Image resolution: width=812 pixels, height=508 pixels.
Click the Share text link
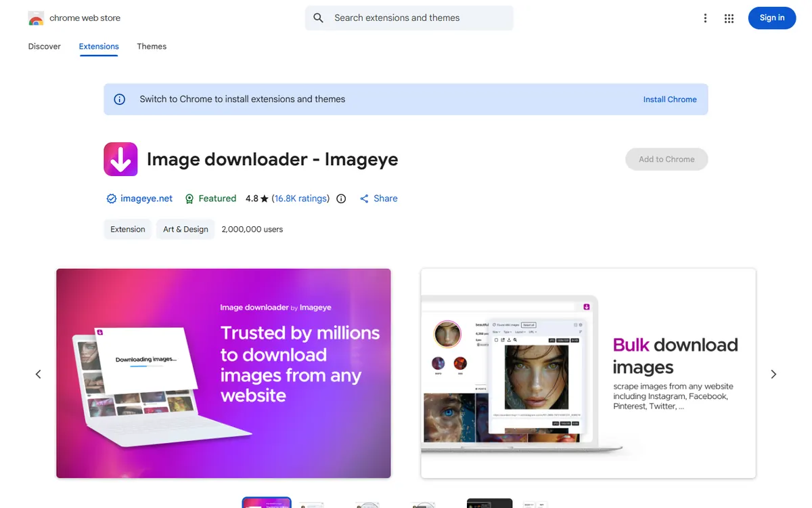(386, 198)
